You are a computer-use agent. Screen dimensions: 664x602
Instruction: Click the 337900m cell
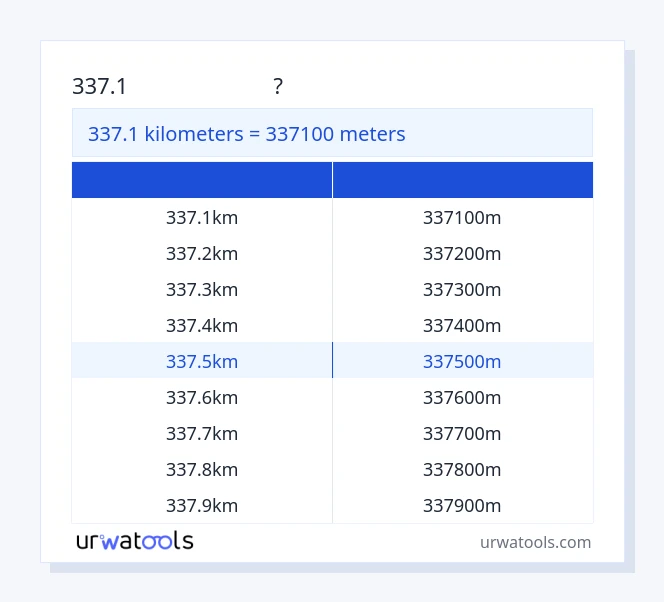click(462, 505)
